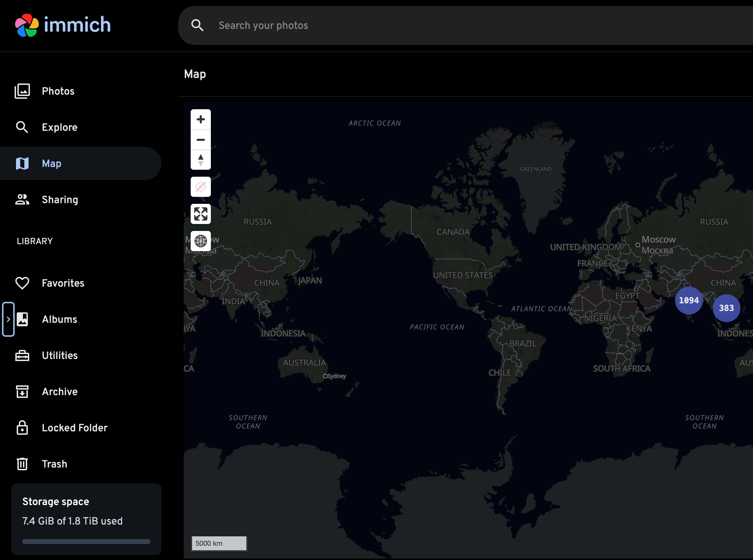Click the Trash bin icon
Viewport: 753px width, 560px height.
click(22, 464)
